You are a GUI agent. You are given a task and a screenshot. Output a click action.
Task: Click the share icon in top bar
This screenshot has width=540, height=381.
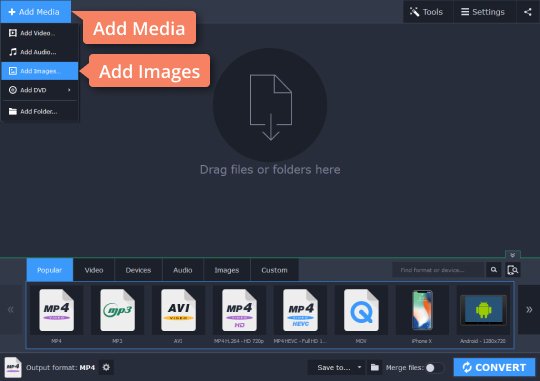(x=528, y=12)
